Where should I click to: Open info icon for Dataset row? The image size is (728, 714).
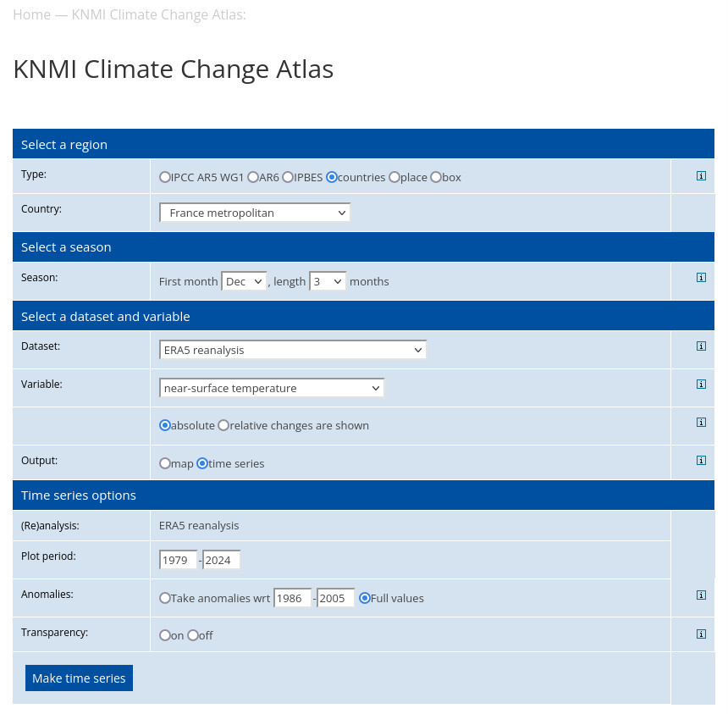[701, 346]
